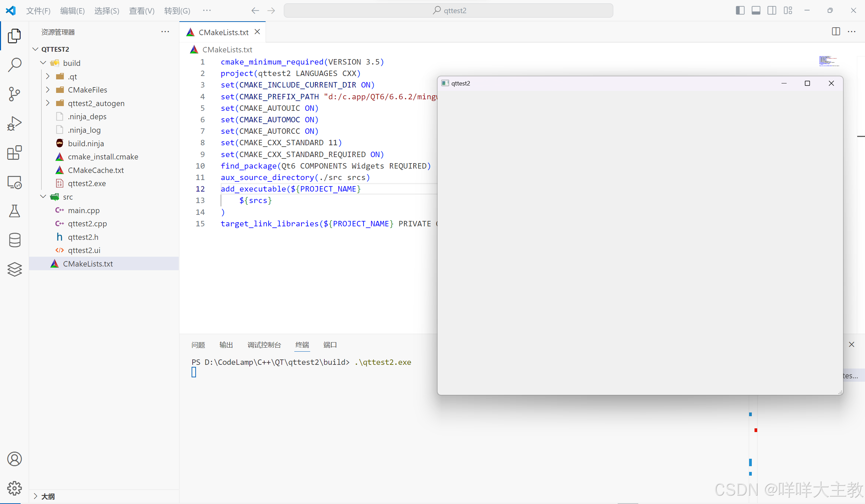Open cmake_install.cmake file

click(103, 156)
